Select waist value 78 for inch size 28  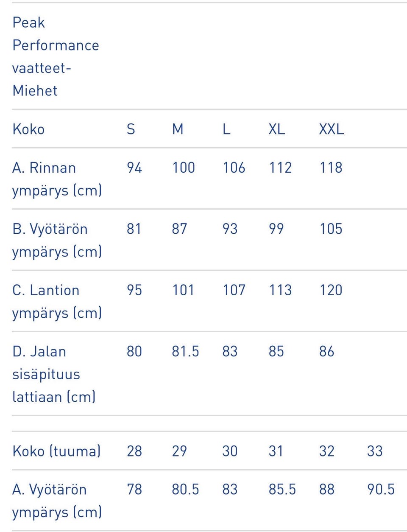[134, 490]
